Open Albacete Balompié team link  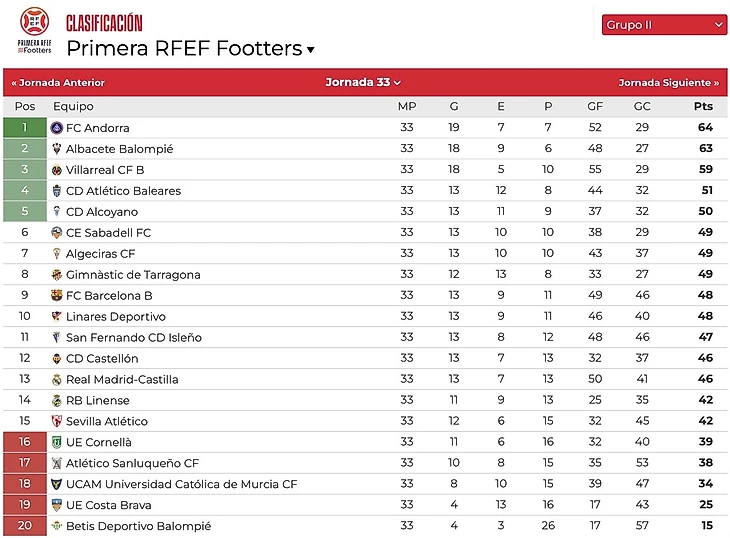pyautogui.click(x=119, y=149)
